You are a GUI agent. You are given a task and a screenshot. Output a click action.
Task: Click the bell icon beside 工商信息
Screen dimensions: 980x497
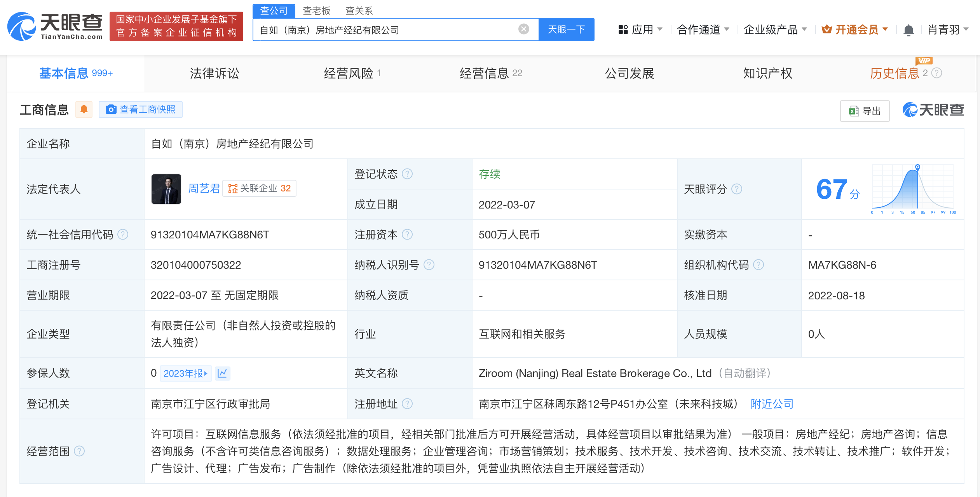[84, 109]
